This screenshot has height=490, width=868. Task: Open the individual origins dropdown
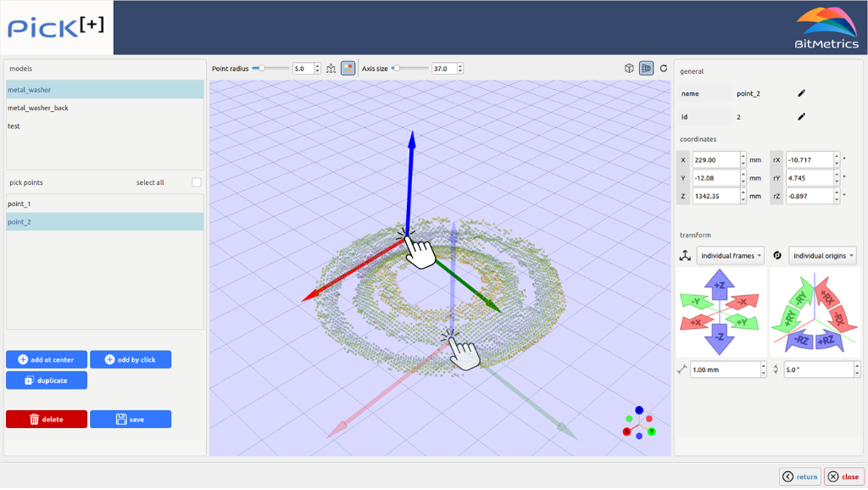pyautogui.click(x=822, y=256)
